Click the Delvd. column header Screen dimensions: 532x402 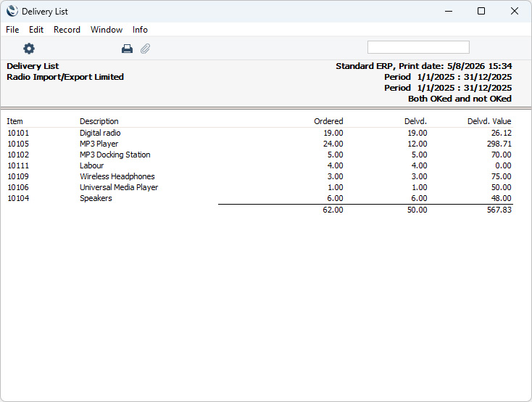415,121
